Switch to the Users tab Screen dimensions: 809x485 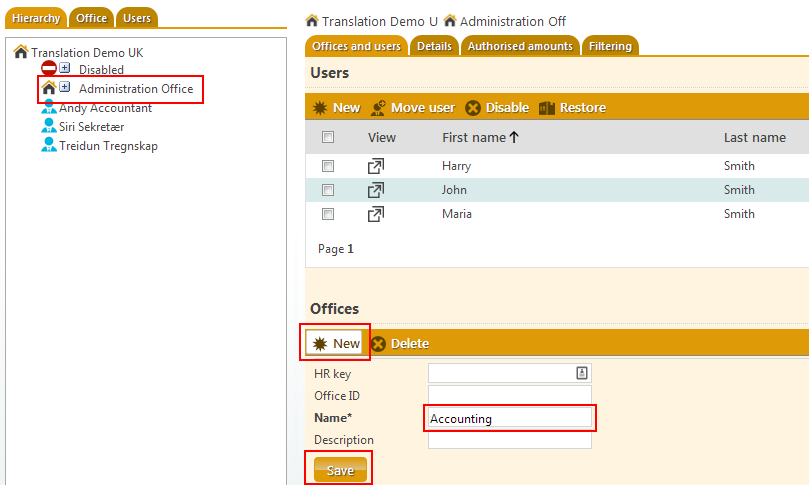137,18
